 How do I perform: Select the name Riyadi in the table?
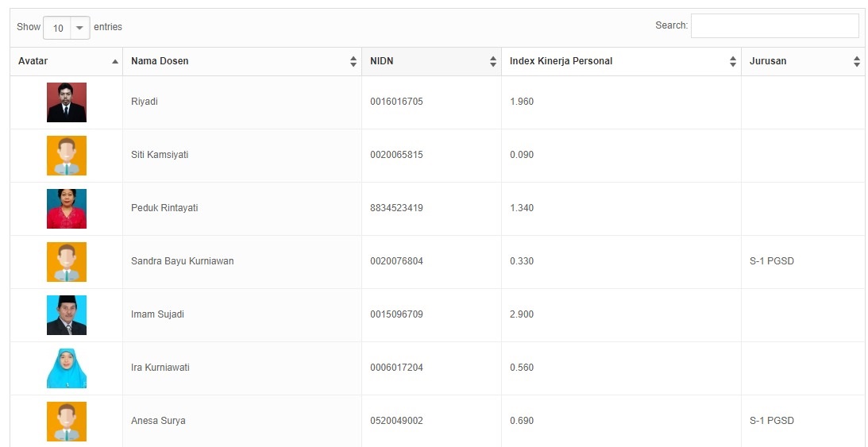[145, 102]
